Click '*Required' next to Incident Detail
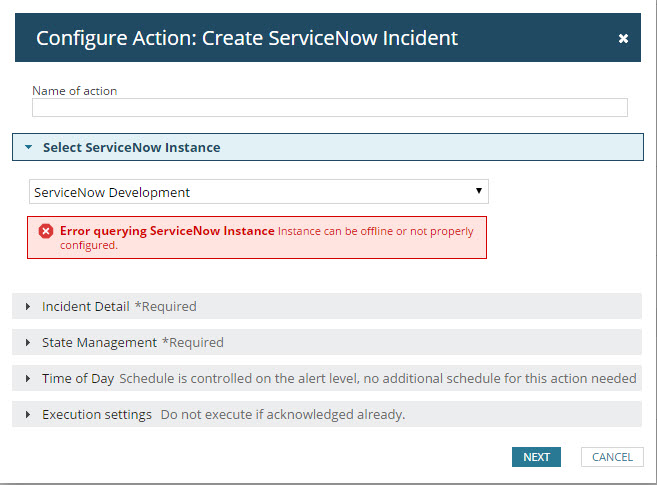 tap(166, 306)
